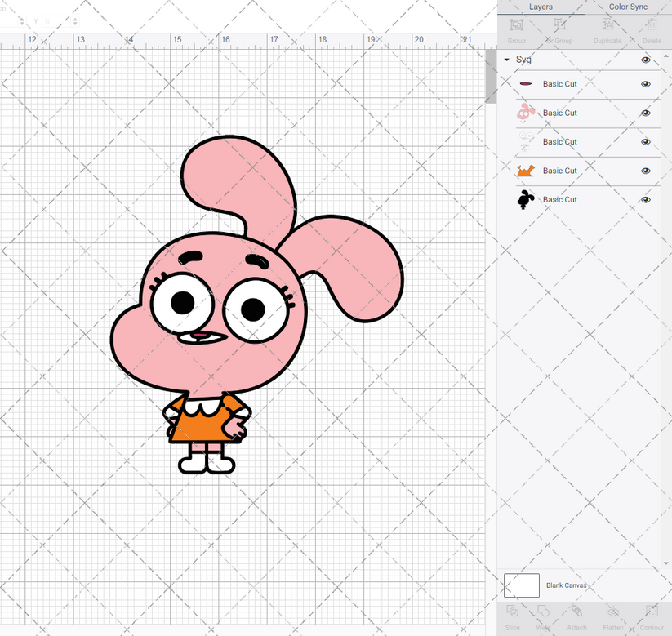Select the Flatten tool icon

pyautogui.click(x=612, y=614)
